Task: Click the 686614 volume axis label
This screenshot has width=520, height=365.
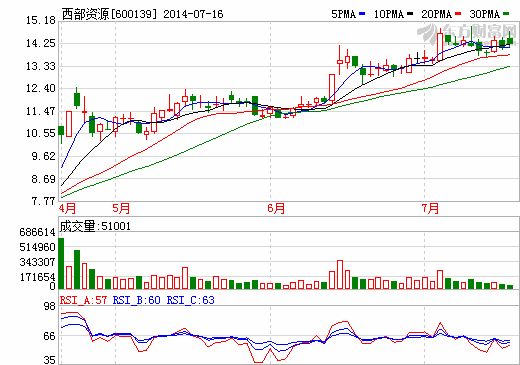Action: 37,232
